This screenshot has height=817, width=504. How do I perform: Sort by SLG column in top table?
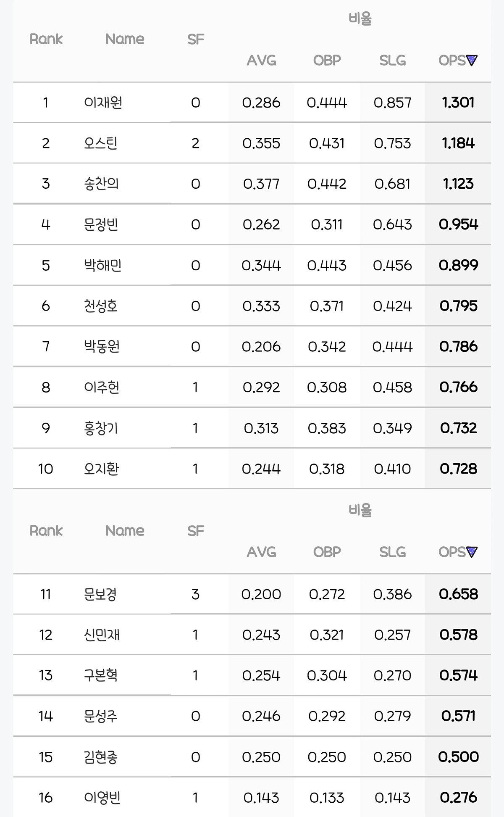[392, 61]
